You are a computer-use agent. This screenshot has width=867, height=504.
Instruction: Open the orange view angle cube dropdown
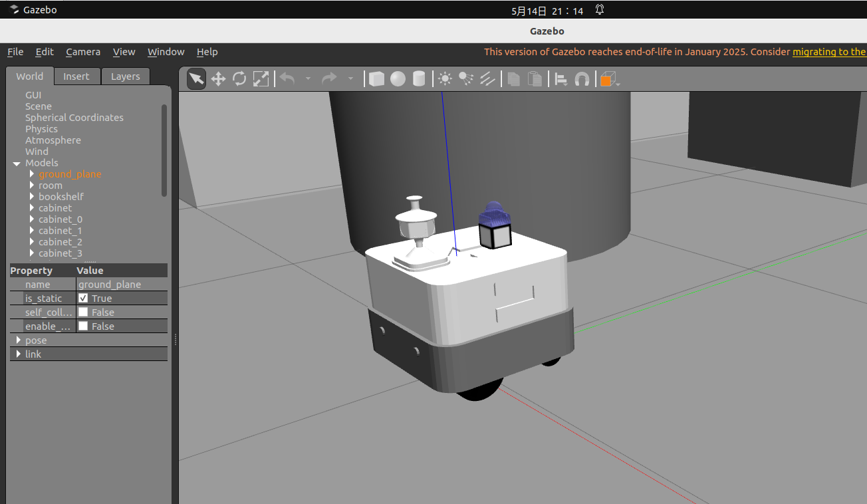coord(609,80)
